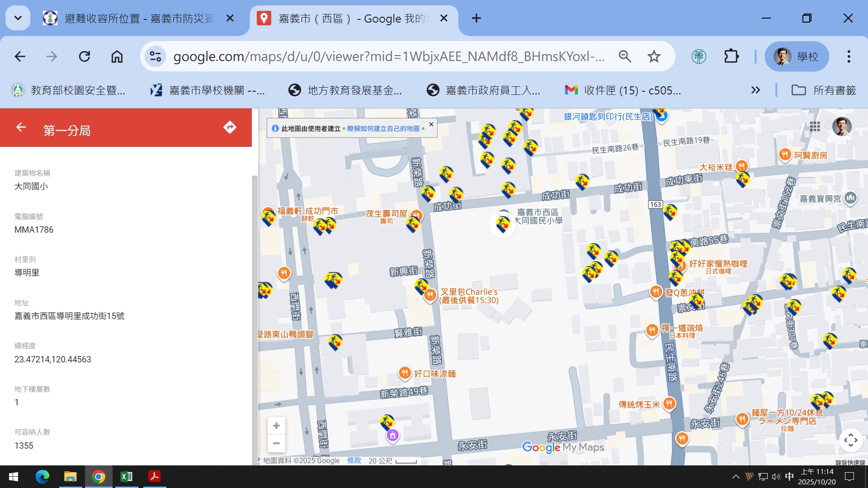
Task: Click the map pan control icon
Action: (x=850, y=440)
